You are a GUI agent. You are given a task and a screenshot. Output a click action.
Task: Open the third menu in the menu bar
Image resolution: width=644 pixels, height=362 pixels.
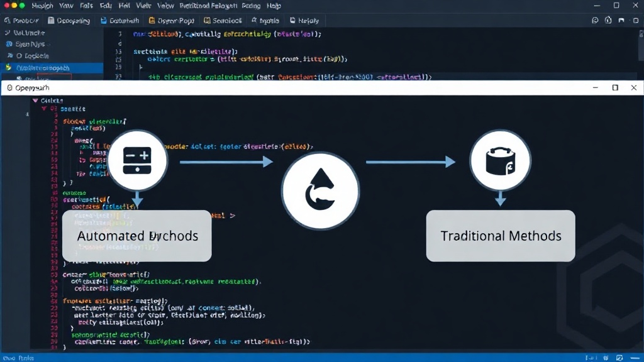pos(86,6)
